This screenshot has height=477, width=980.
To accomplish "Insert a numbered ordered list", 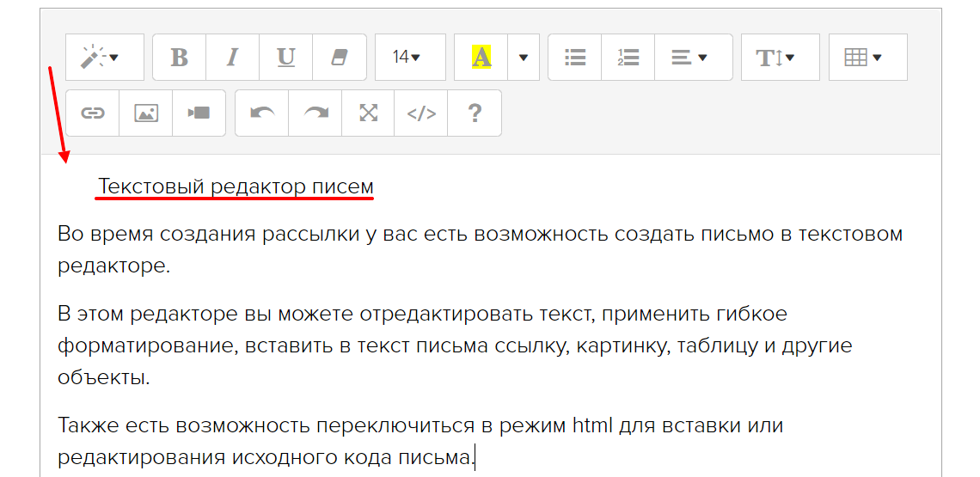I will point(628,58).
